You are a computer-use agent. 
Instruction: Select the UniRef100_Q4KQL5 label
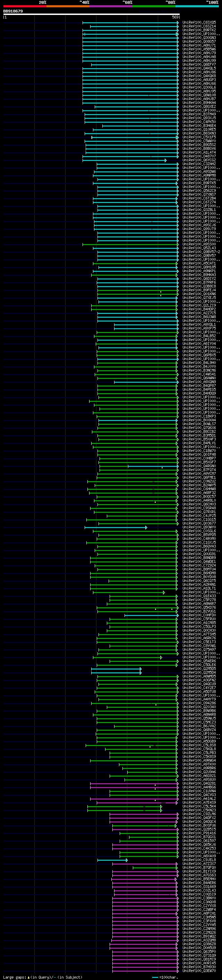coord(199,68)
